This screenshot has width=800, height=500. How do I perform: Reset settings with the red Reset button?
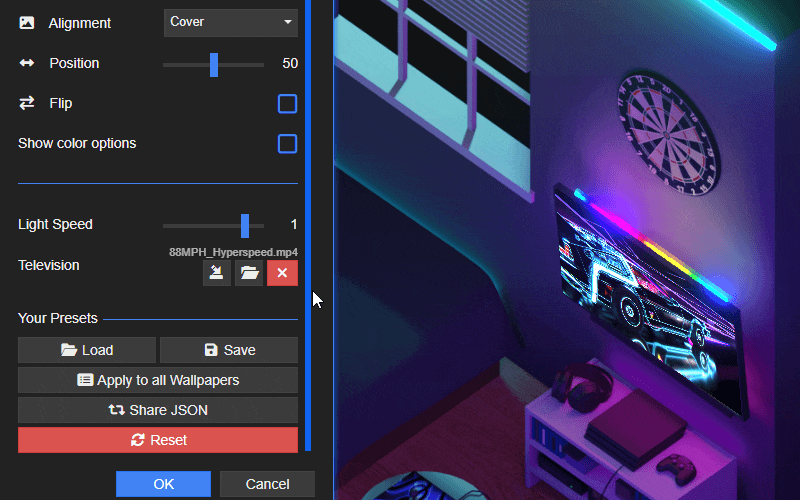[x=158, y=440]
